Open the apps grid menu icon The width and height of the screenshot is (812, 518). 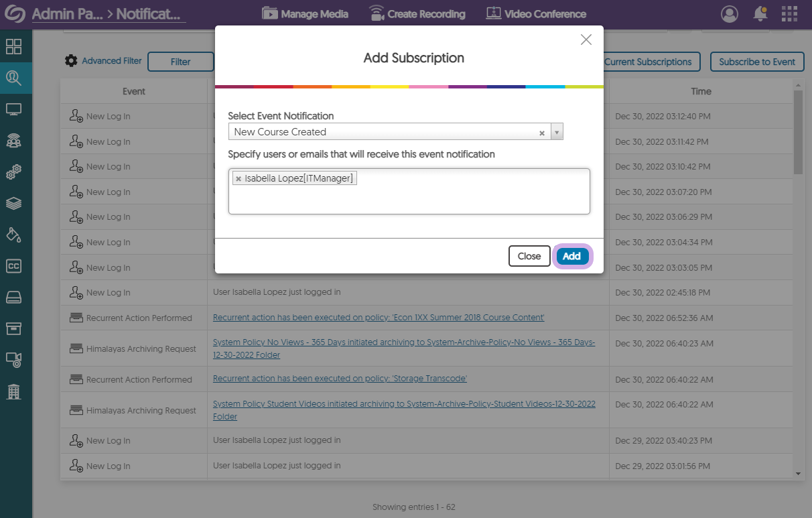(x=789, y=13)
